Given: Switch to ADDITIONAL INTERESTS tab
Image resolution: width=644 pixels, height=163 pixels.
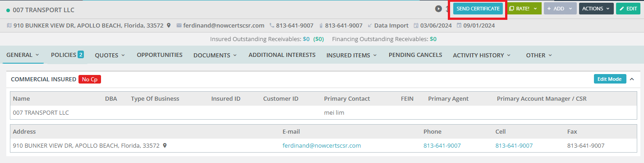Looking at the screenshot, I should coord(282,55).
